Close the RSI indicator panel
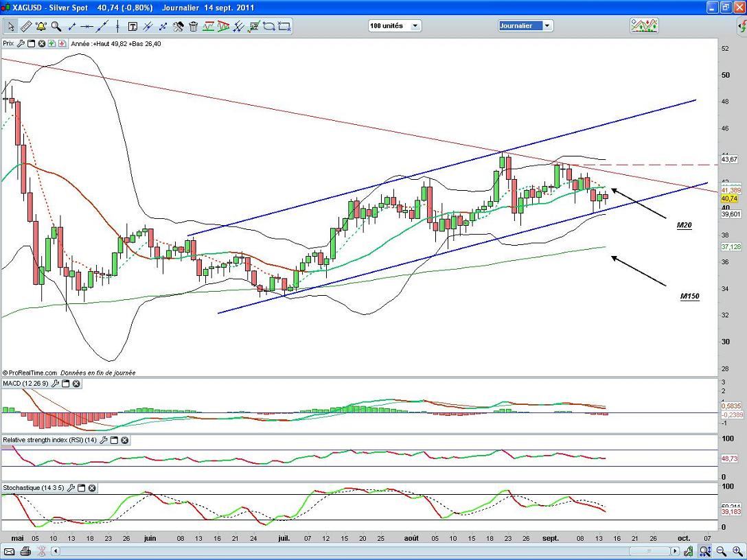Screen dimensions: 747x560 coord(125,441)
